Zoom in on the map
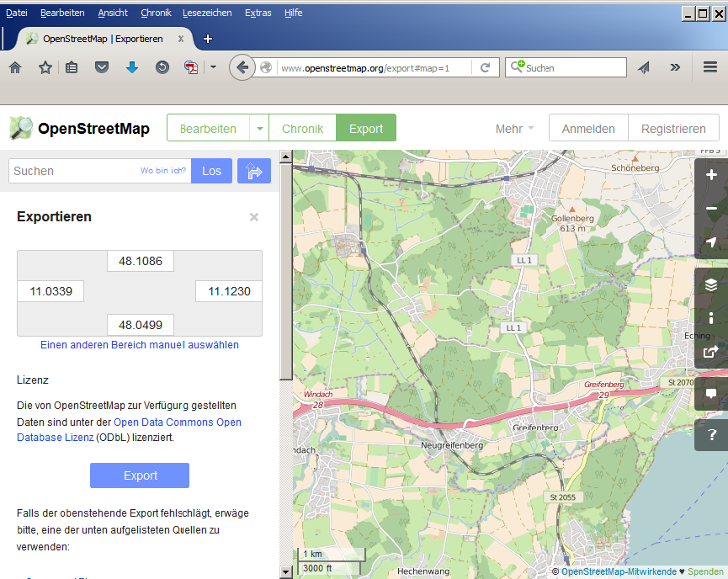Viewport: 728px width, 579px height. click(711, 175)
